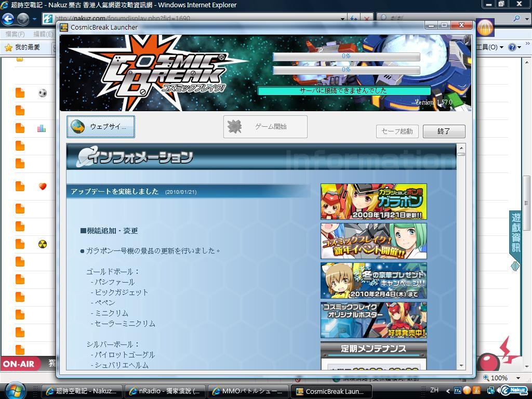The width and height of the screenshot is (532, 399).
Task: Click the CosmicBreak logo in launcher header
Action: [158, 73]
